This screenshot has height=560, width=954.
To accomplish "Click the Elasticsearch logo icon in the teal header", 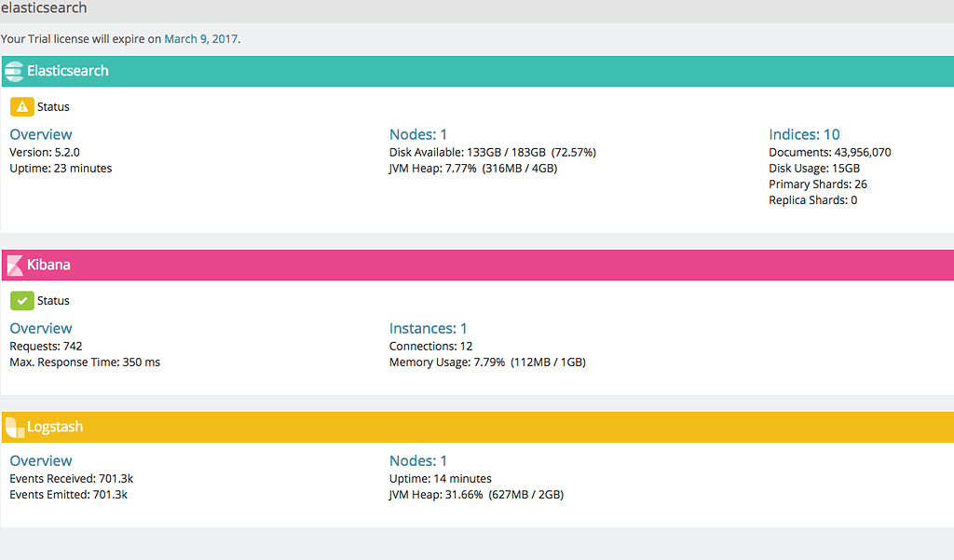I will 14,71.
